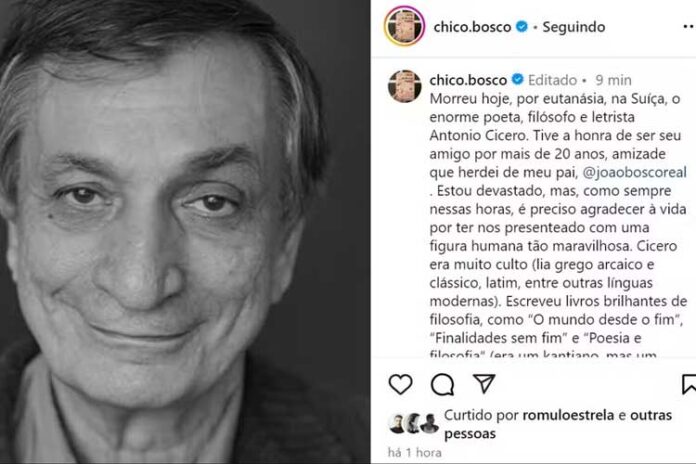Show list of outras pessoas who liked
Screen dimensions: 696x464
click(558, 424)
